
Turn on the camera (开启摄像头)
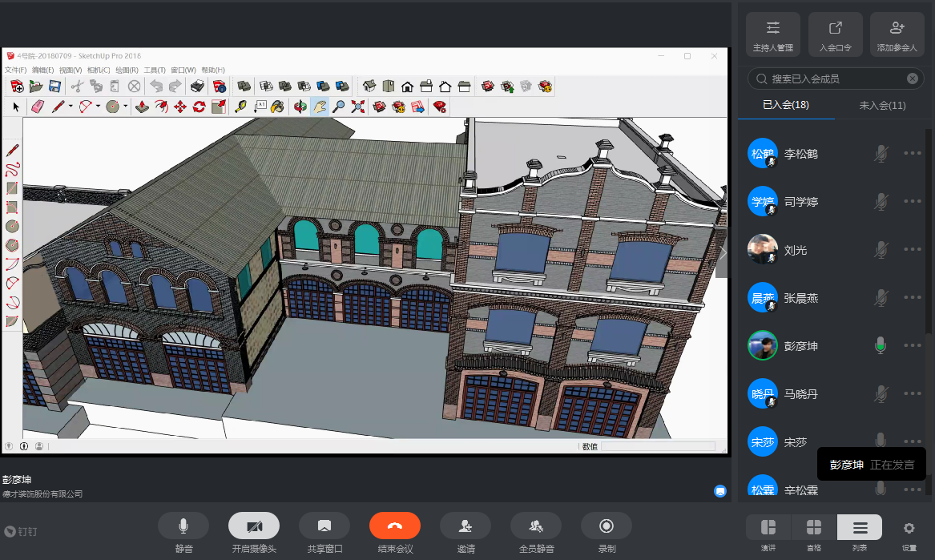tap(254, 526)
